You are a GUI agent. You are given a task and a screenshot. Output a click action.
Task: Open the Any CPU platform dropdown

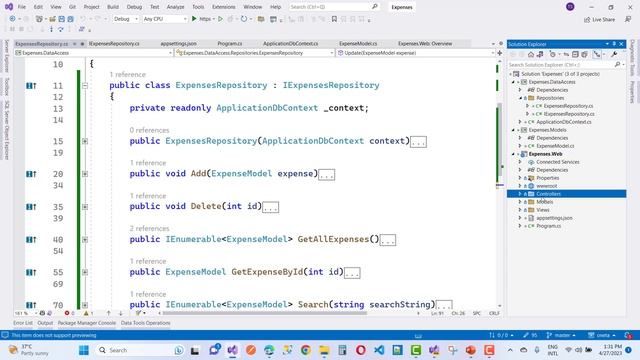tap(165, 19)
